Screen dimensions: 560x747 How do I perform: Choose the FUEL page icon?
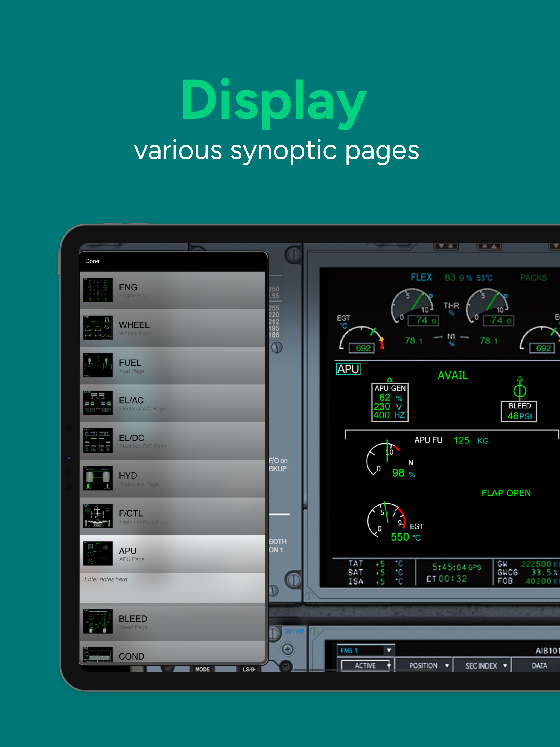tap(98, 365)
